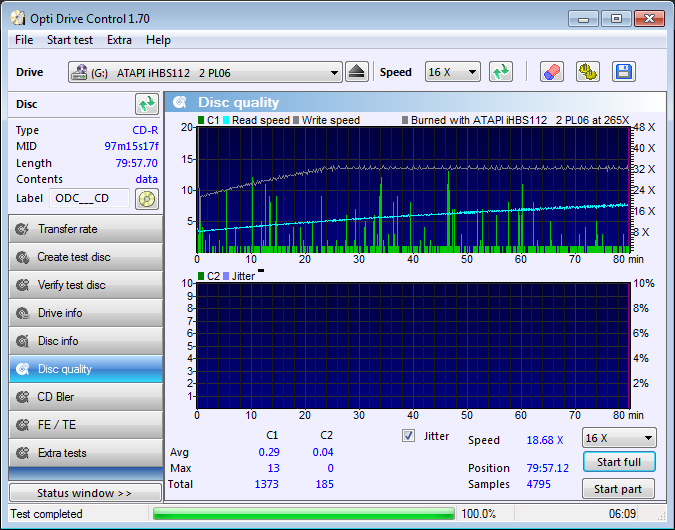
Task: Click the C2/Jitter chart area
Action: pos(413,346)
